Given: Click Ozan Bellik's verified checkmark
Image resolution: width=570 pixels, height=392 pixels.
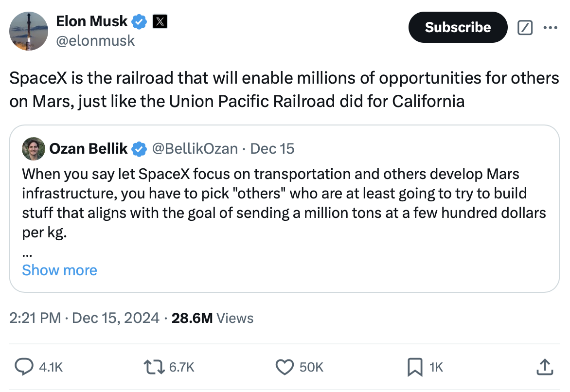Looking at the screenshot, I should [x=140, y=149].
